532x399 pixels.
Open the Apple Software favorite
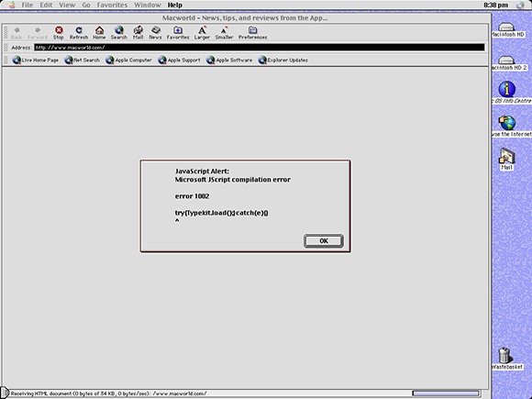[x=229, y=60]
